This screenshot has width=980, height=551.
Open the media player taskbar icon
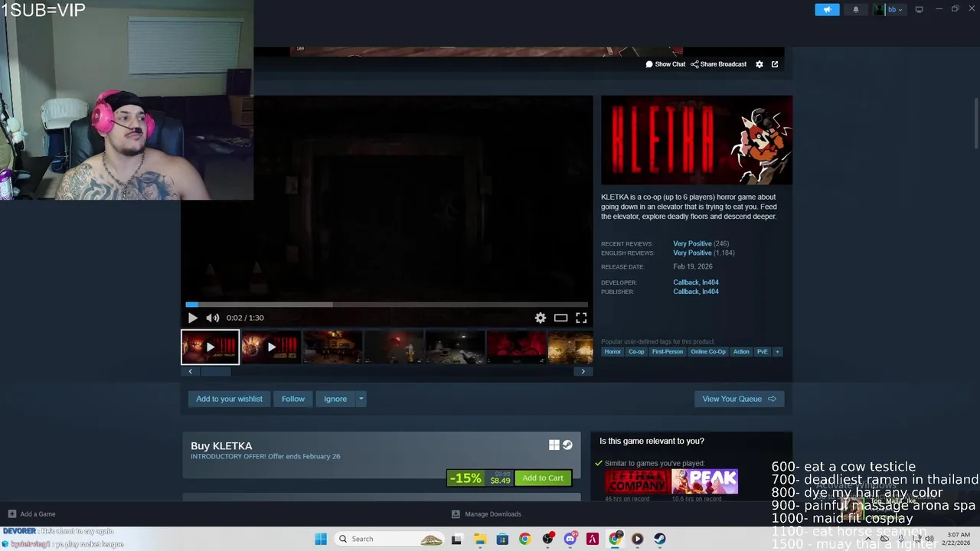tap(637, 539)
